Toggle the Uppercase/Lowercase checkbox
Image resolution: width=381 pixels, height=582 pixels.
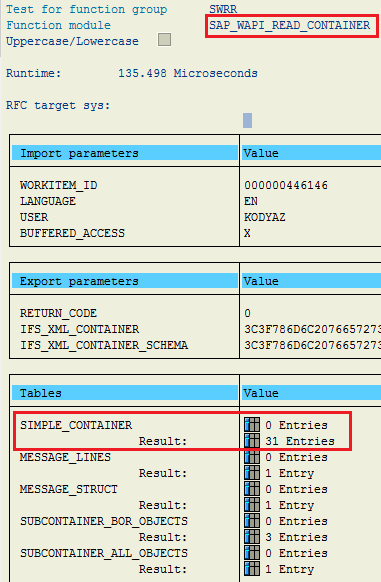pyautogui.click(x=165, y=40)
